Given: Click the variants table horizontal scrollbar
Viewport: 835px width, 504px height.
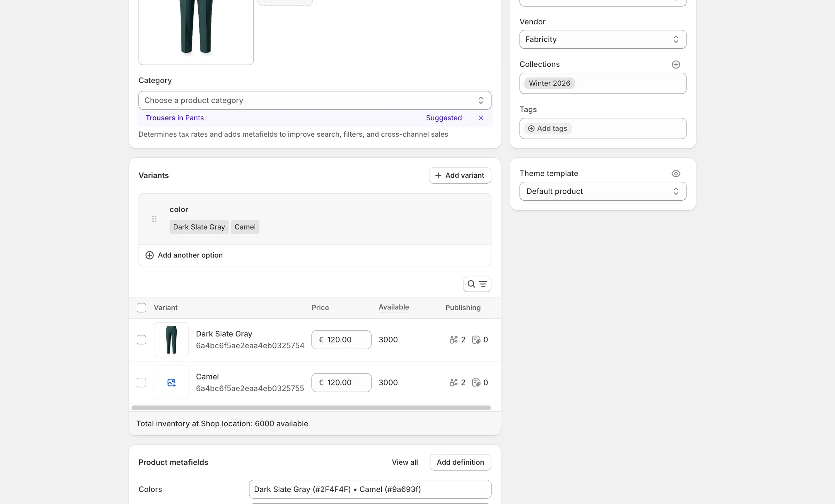Looking at the screenshot, I should (x=311, y=408).
